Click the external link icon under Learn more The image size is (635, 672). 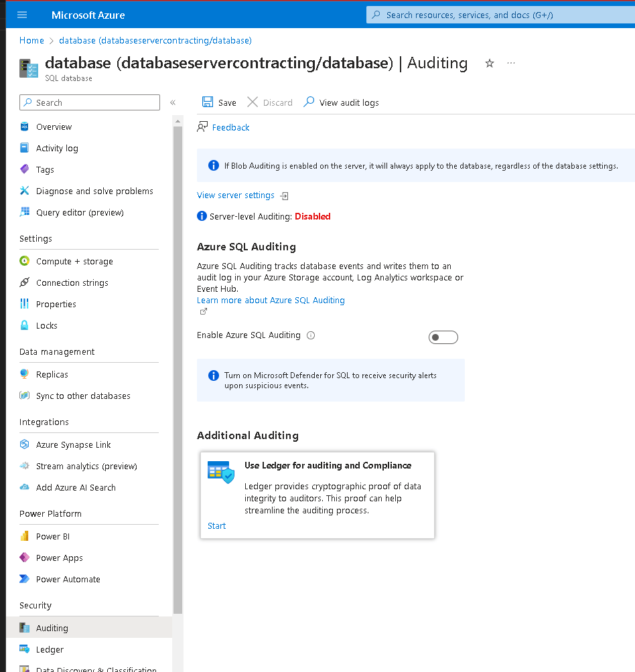pos(203,312)
